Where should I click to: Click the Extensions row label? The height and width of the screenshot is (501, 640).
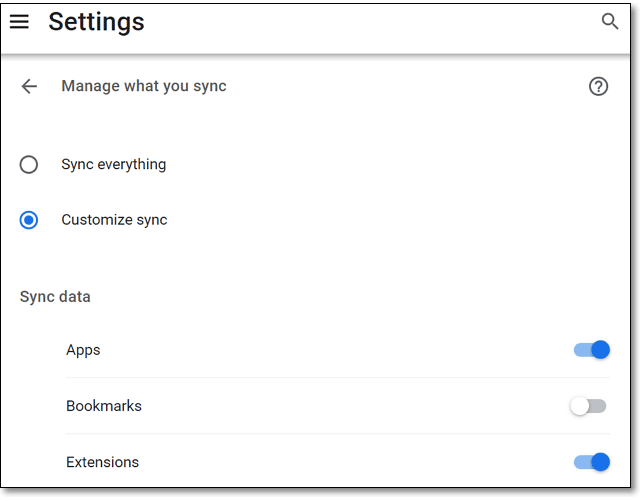[102, 462]
